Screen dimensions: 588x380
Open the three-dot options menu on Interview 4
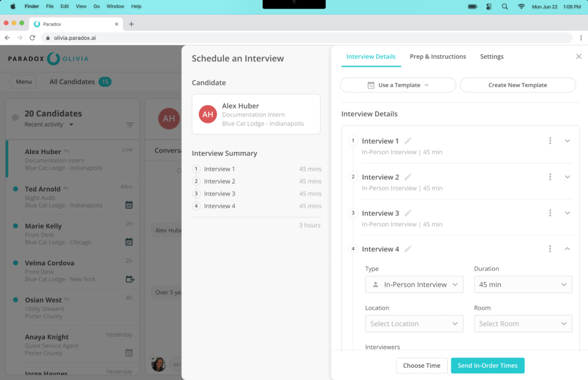[x=550, y=249]
